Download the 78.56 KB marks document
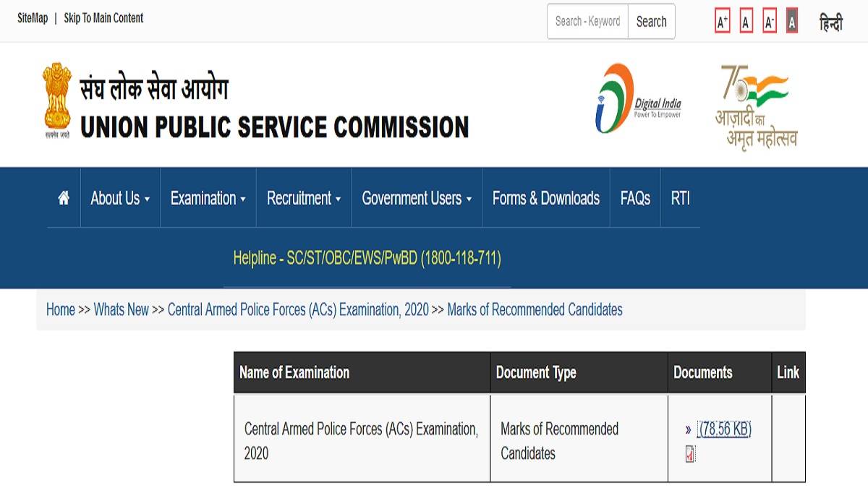 723,429
